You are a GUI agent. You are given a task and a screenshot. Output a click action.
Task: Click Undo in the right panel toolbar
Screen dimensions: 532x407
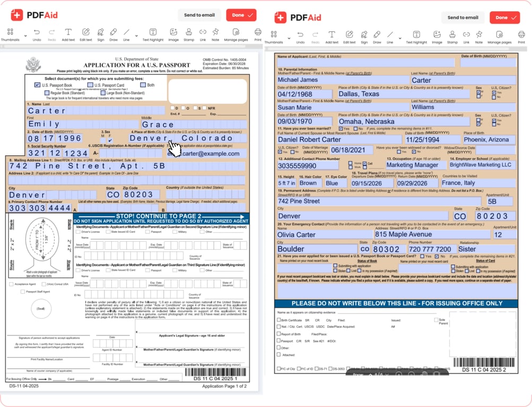tap(300, 37)
